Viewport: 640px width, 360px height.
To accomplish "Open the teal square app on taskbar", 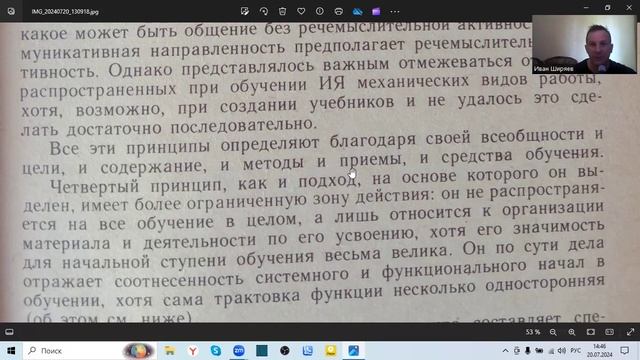I will pos(262,351).
